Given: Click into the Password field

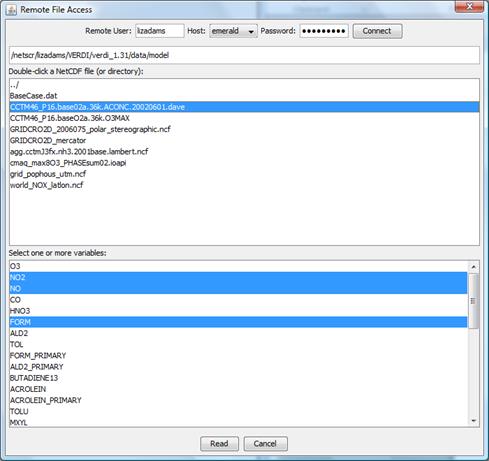Looking at the screenshot, I should pos(324,31).
